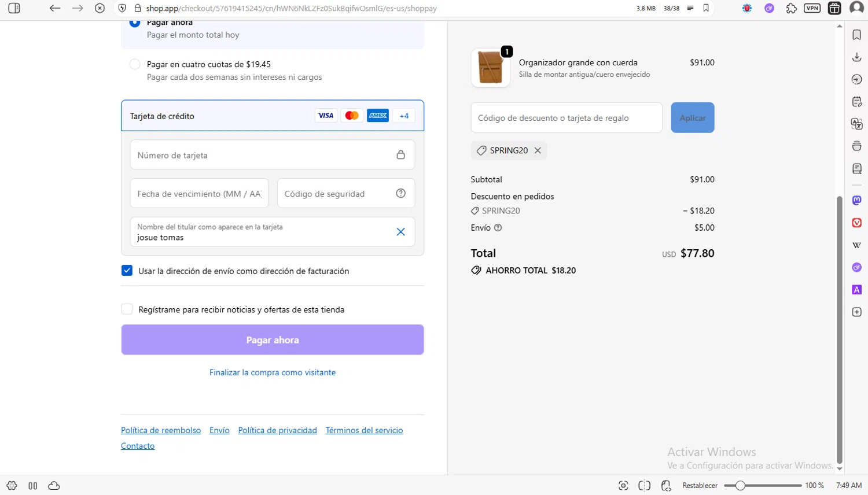This screenshot has height=495, width=868.
Task: Open Mastodon panel in sidebar
Action: (x=857, y=200)
